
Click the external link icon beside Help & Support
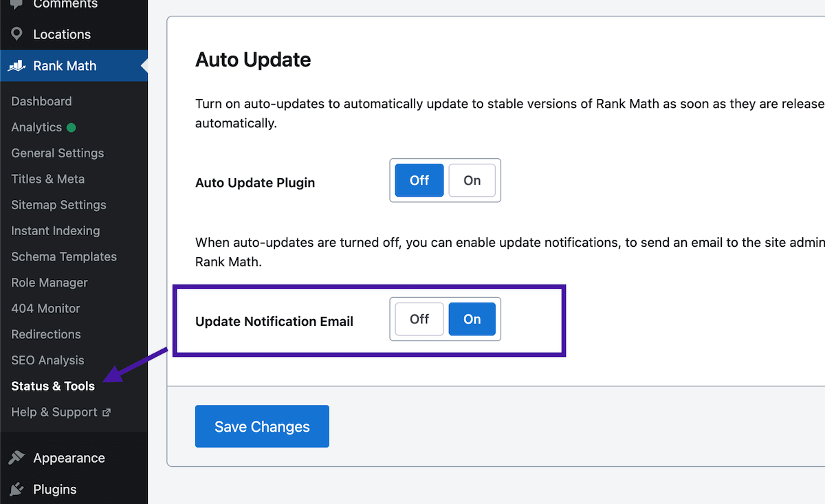107,413
